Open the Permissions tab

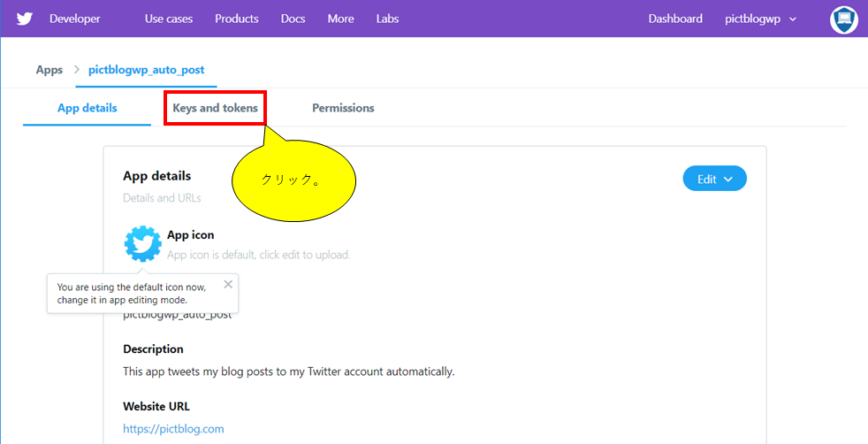click(x=343, y=108)
